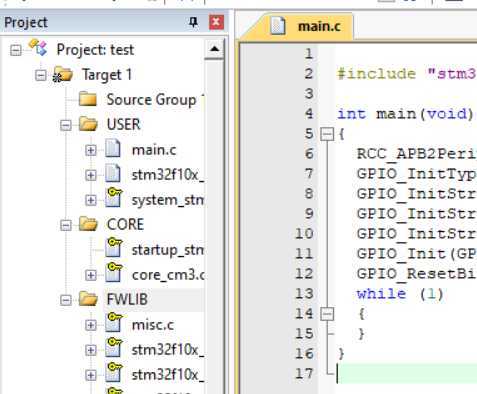
Task: Select the FWLIB group label
Action: pyautogui.click(x=127, y=299)
